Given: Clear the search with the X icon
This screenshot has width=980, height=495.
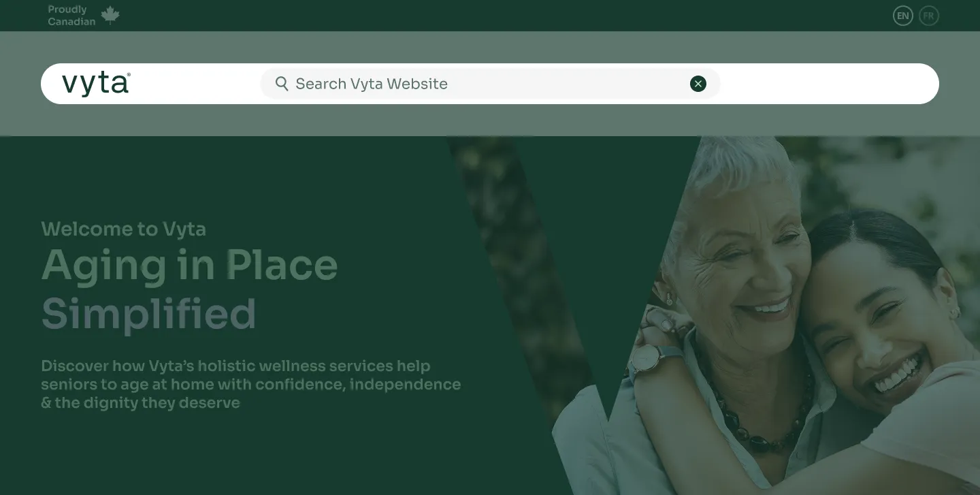Looking at the screenshot, I should click(x=698, y=84).
